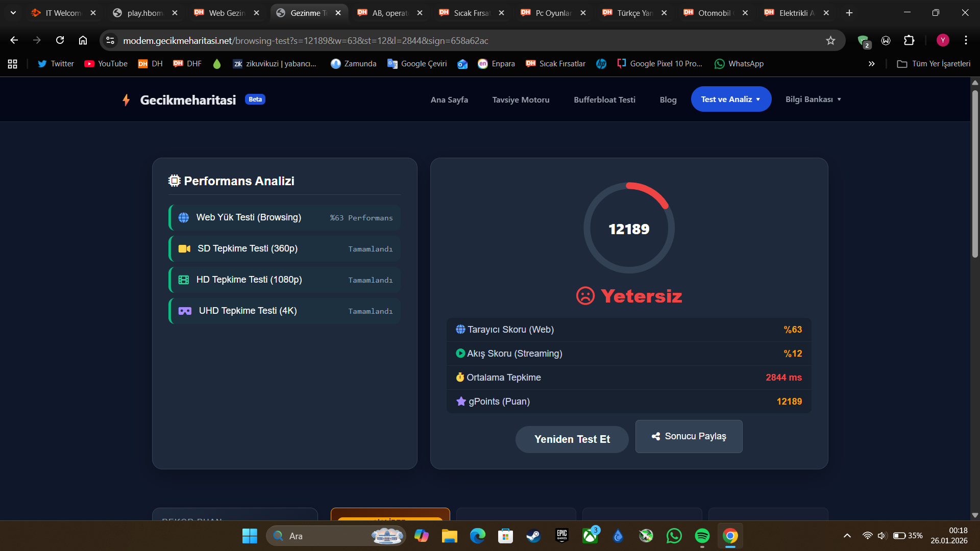Click the Sonucu Paylaş button
980x551 pixels.
pos(689,436)
